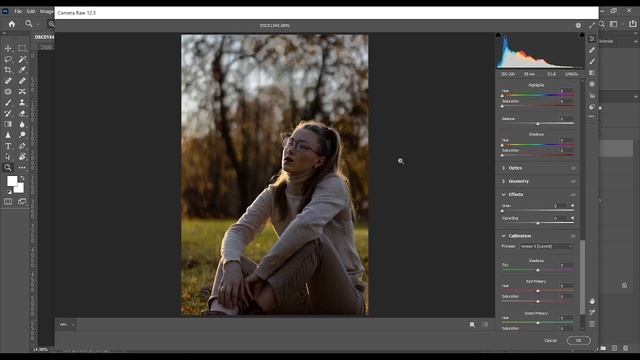Click the Cancel button
The height and width of the screenshot is (360, 640).
(550, 340)
